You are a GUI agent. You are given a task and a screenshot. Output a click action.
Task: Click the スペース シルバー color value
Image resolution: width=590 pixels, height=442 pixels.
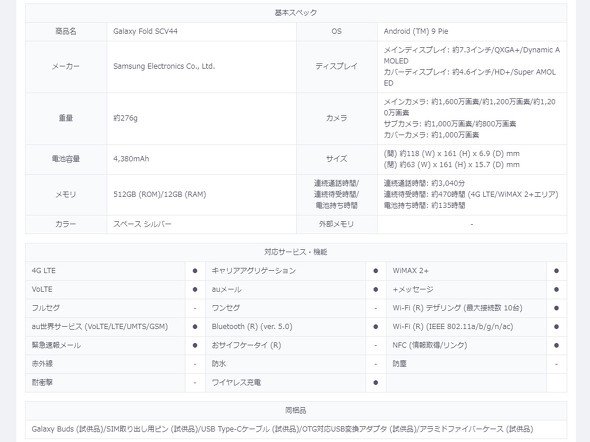tap(142, 224)
